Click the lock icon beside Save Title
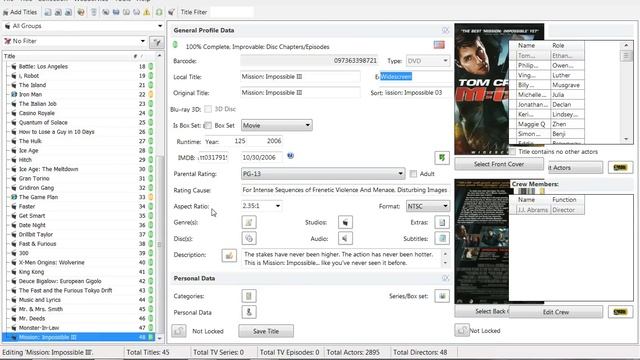Viewport: 640px width, 360px height. coord(179,331)
